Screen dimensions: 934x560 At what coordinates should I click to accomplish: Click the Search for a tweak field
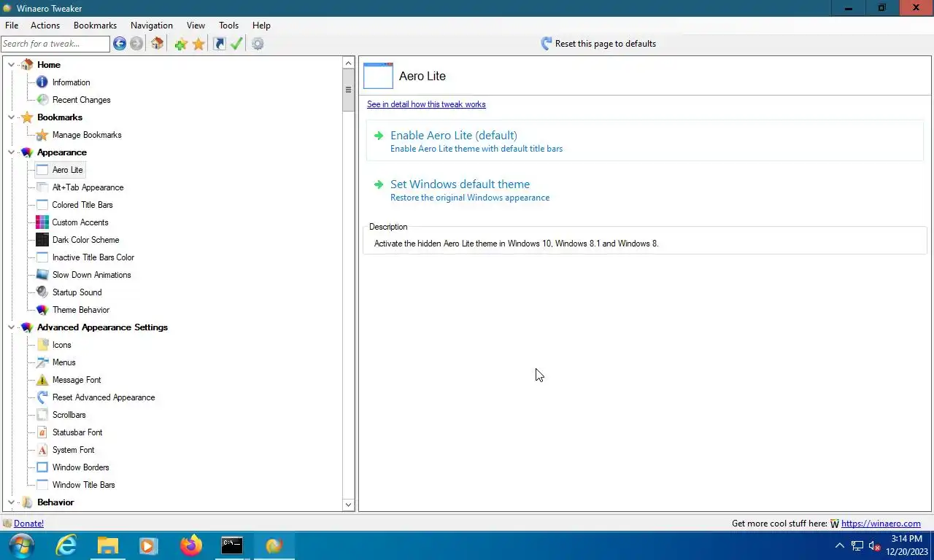[55, 44]
